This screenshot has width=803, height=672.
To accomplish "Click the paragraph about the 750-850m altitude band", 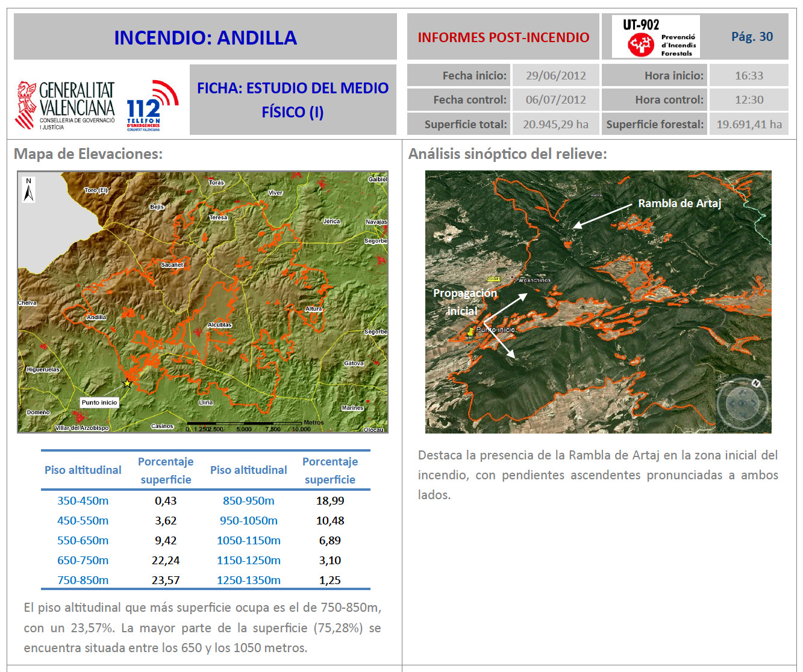I will click(x=202, y=627).
